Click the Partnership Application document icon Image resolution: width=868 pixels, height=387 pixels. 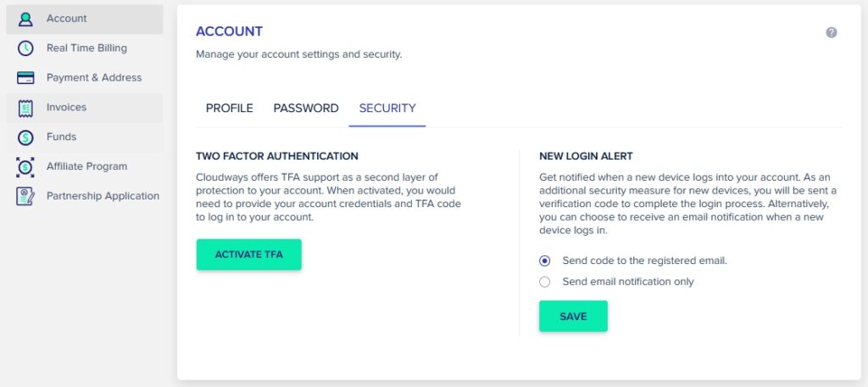coord(25,196)
